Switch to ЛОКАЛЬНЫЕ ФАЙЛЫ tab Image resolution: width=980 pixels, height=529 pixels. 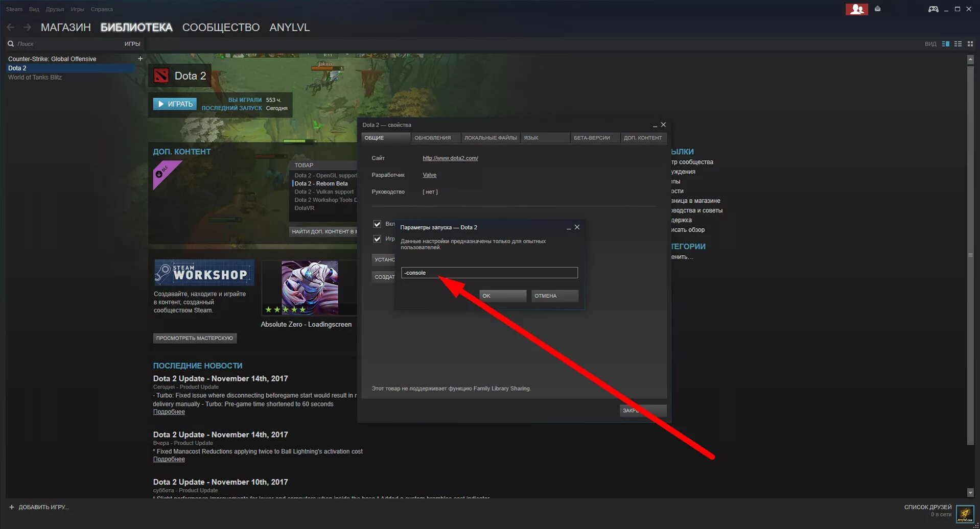click(x=491, y=138)
